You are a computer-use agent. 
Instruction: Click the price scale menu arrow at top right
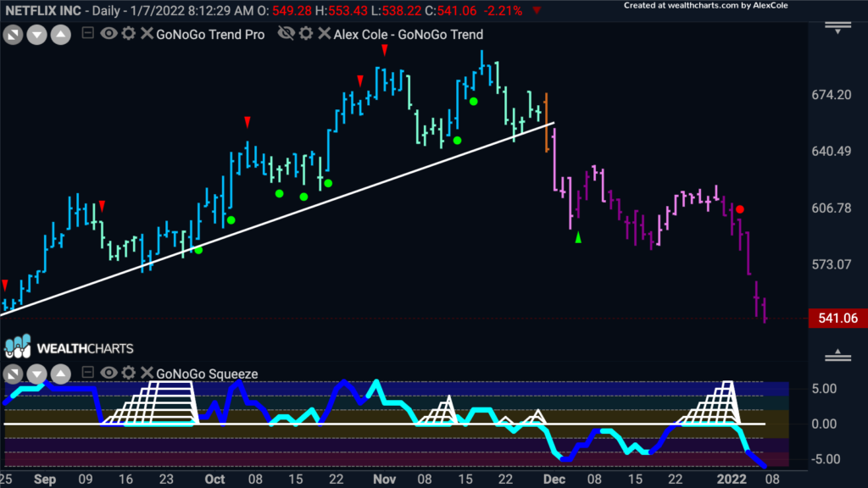click(x=838, y=28)
